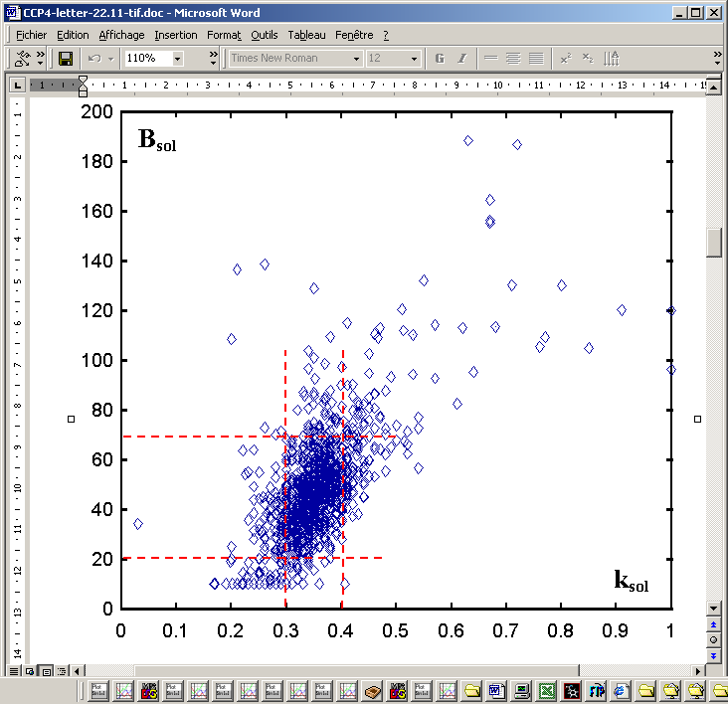The image size is (728, 704).
Task: Toggle the Subscript button
Action: pyautogui.click(x=588, y=59)
